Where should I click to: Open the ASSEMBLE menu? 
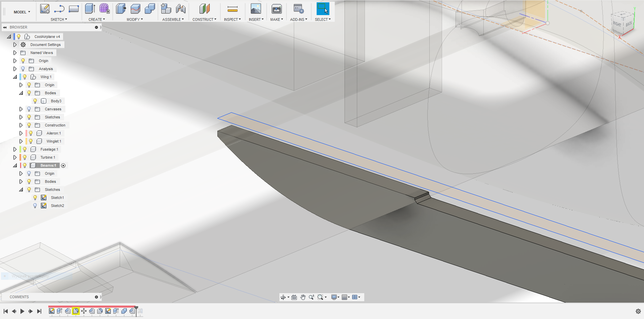pyautogui.click(x=173, y=19)
